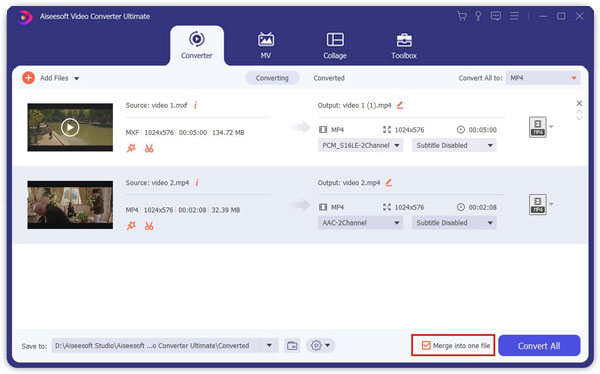Click Source: video 1.mxf label

coord(157,105)
